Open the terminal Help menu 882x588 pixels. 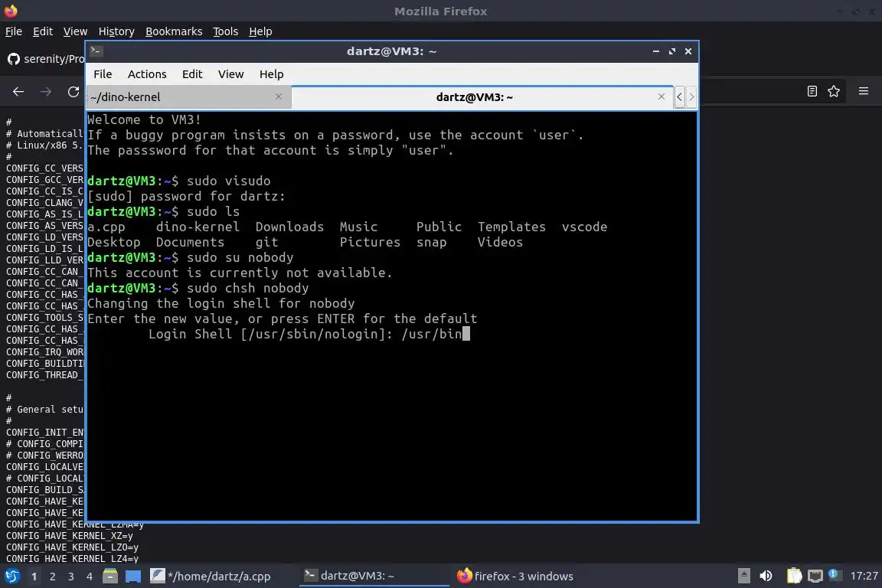tap(271, 74)
